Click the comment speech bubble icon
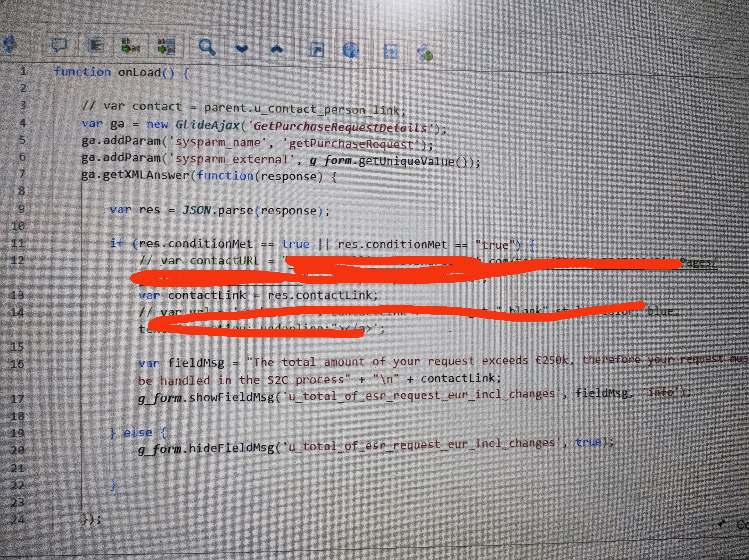 coord(59,45)
